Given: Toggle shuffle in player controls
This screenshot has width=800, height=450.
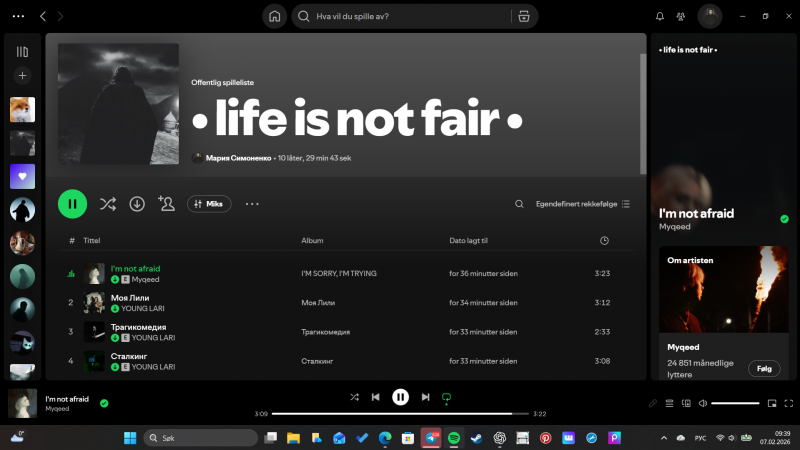Looking at the screenshot, I should click(x=354, y=397).
